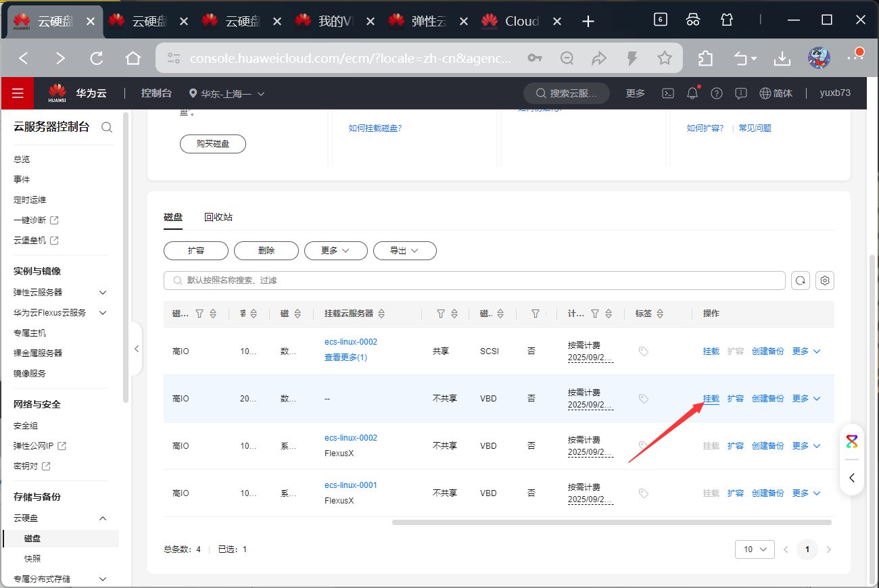Sort the 标签 column
Image resolution: width=879 pixels, height=588 pixels.
pyautogui.click(x=660, y=314)
